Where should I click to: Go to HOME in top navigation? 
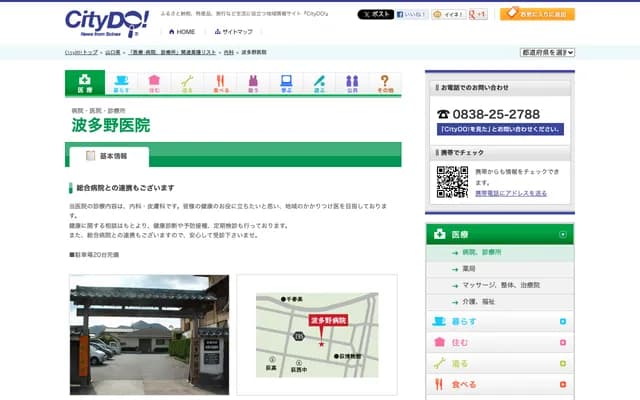click(180, 32)
